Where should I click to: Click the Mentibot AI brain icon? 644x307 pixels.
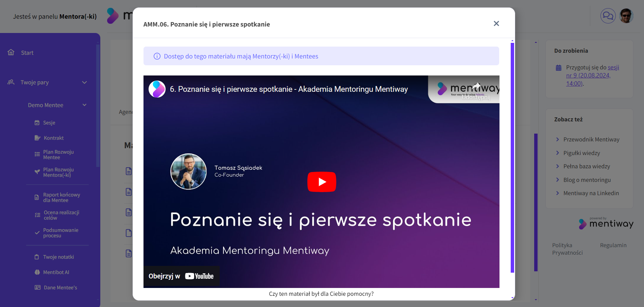click(37, 272)
